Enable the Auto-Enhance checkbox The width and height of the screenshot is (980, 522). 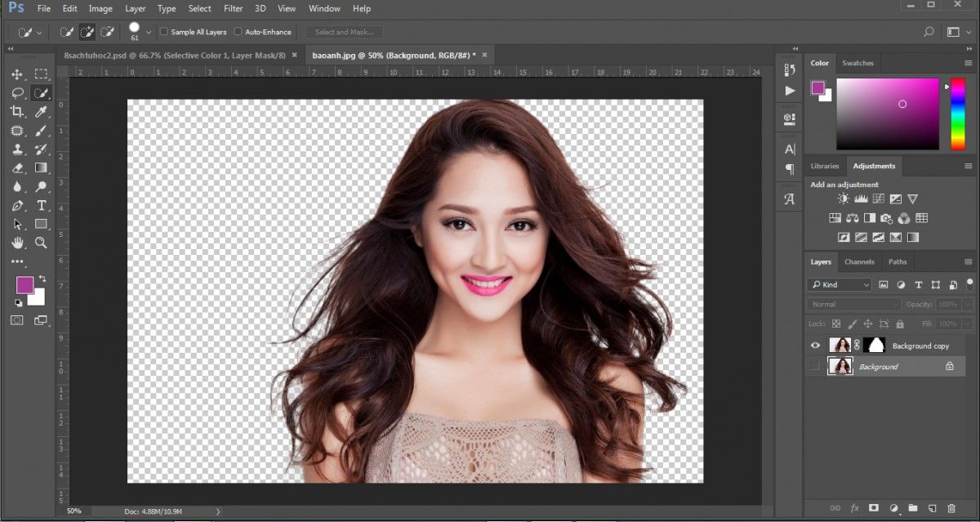click(238, 32)
